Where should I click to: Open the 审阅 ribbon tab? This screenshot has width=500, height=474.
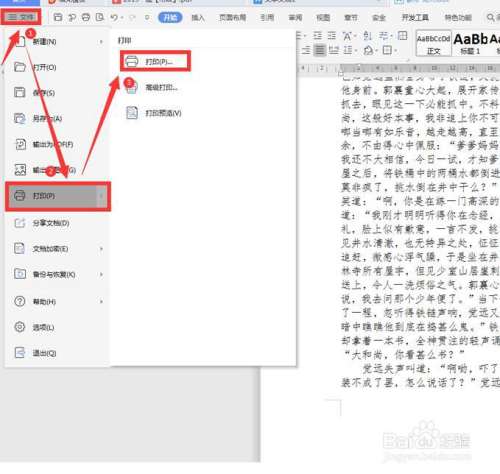click(295, 18)
